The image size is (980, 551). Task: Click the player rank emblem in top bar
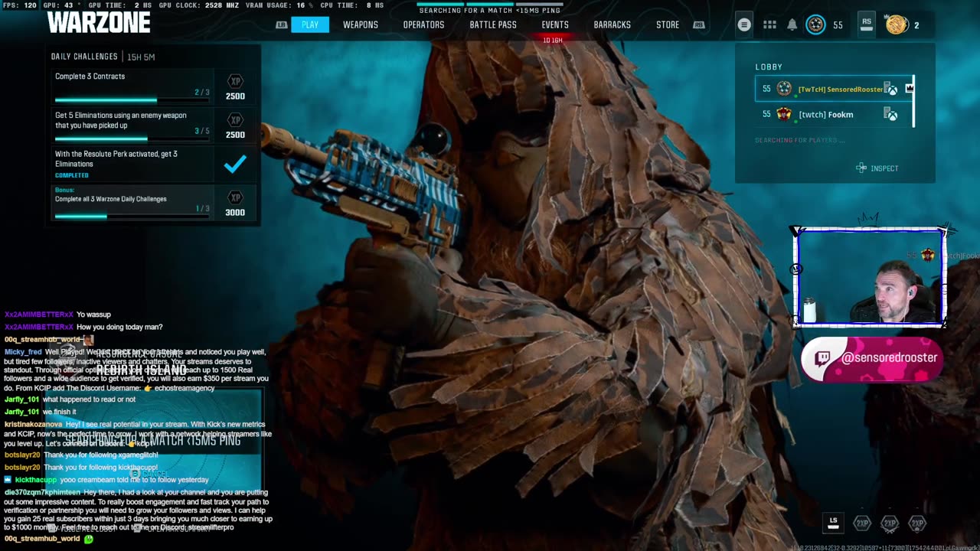point(816,24)
